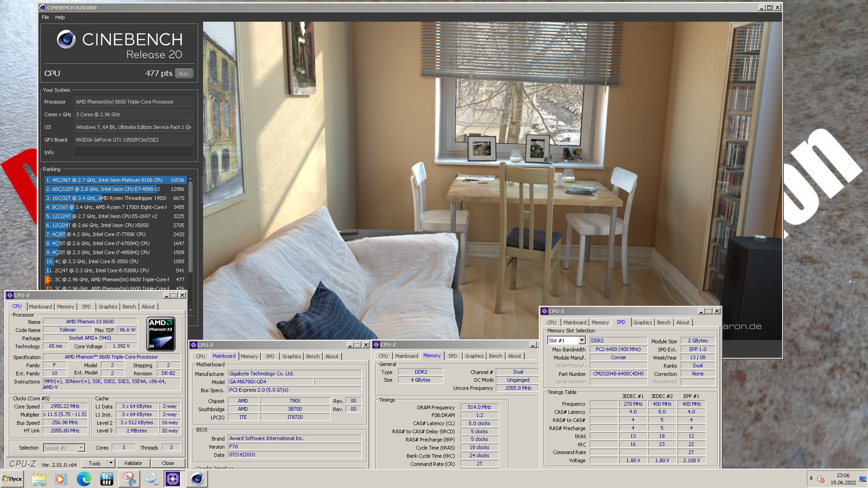The image size is (868, 488).
Task: Open the Windows Start button
Action: [x=13, y=479]
